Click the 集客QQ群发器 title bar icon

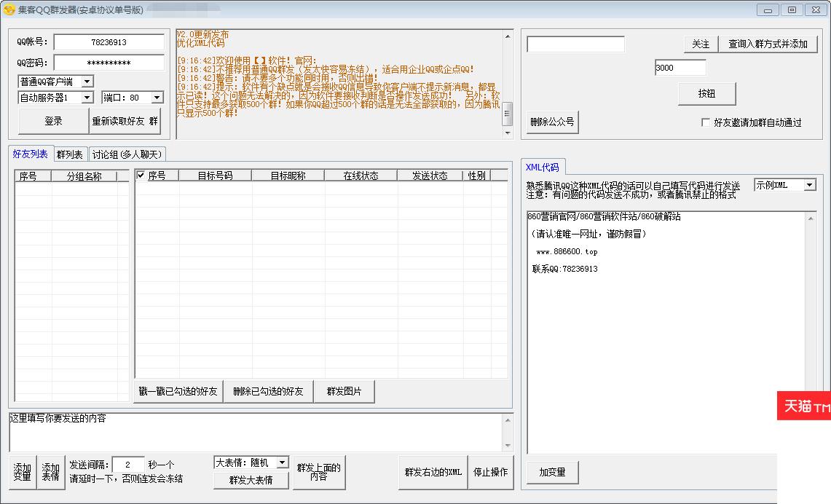8,9
